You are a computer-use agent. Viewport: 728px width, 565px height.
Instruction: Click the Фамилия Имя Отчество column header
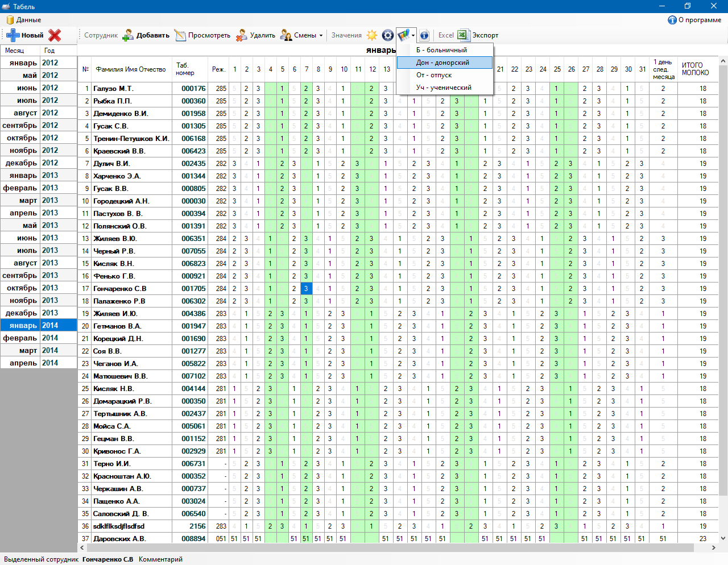[x=131, y=69]
